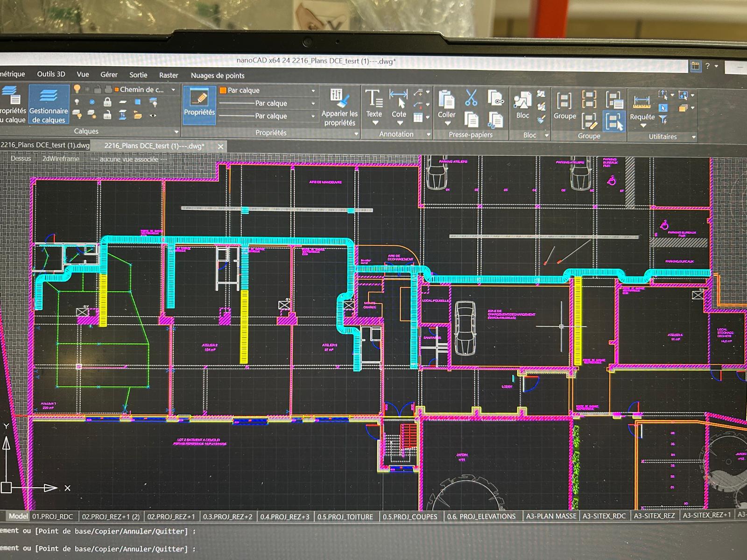Viewport: 747px width, 560px height.
Task: Open the Nuages de points ribbon tab
Action: pos(218,76)
